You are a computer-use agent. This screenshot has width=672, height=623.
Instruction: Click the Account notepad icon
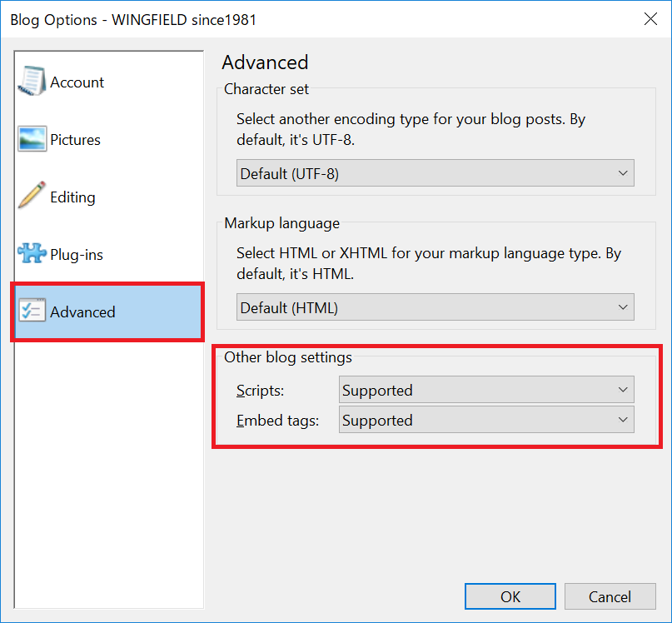click(x=32, y=81)
